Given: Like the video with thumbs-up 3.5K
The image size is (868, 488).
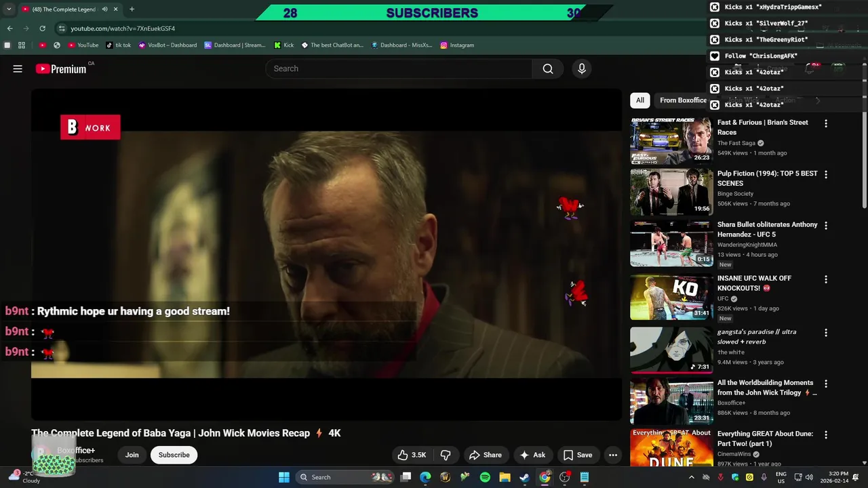Looking at the screenshot, I should (x=412, y=455).
